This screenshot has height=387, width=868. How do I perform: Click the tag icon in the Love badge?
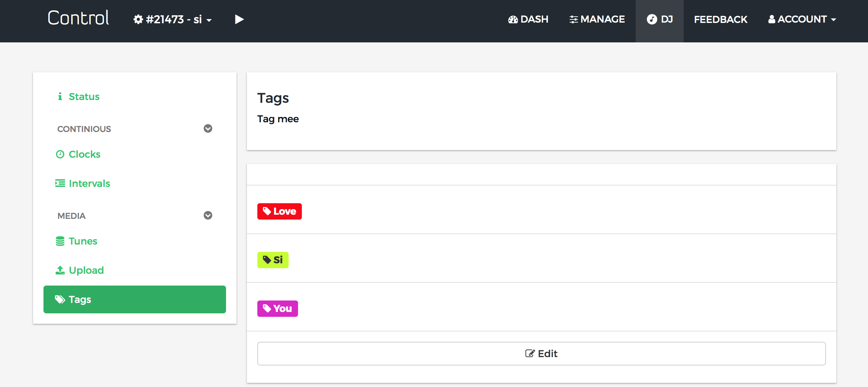coord(267,211)
